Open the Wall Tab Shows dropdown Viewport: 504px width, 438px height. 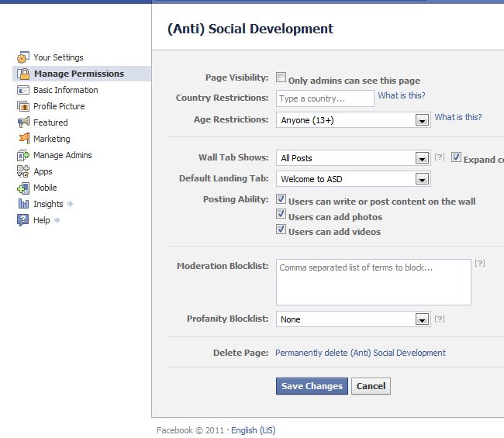pyautogui.click(x=354, y=158)
